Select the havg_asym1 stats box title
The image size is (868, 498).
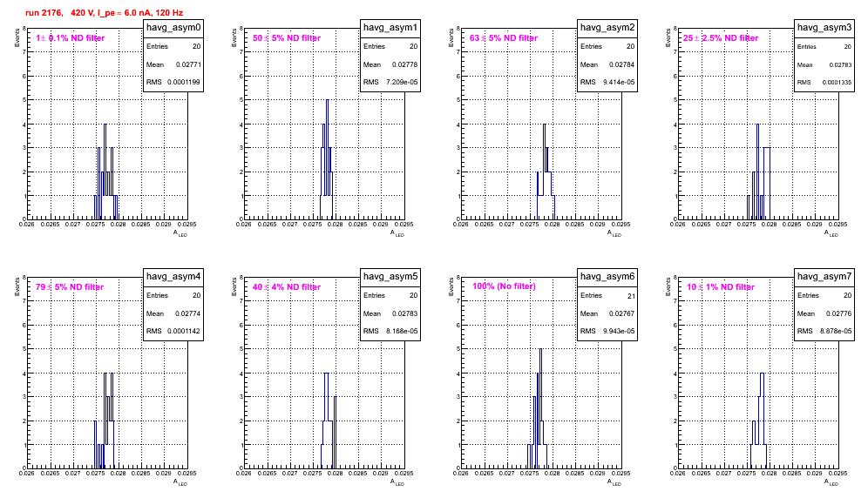click(x=390, y=27)
